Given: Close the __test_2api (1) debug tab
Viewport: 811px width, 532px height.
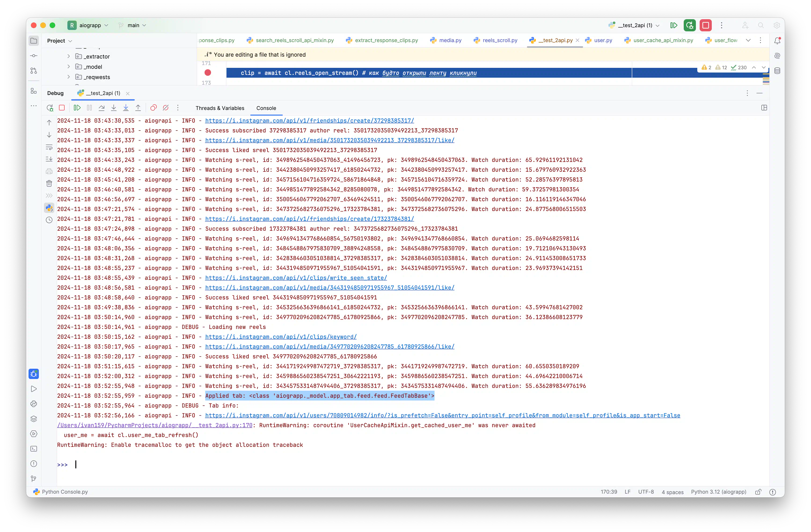Looking at the screenshot, I should [128, 93].
